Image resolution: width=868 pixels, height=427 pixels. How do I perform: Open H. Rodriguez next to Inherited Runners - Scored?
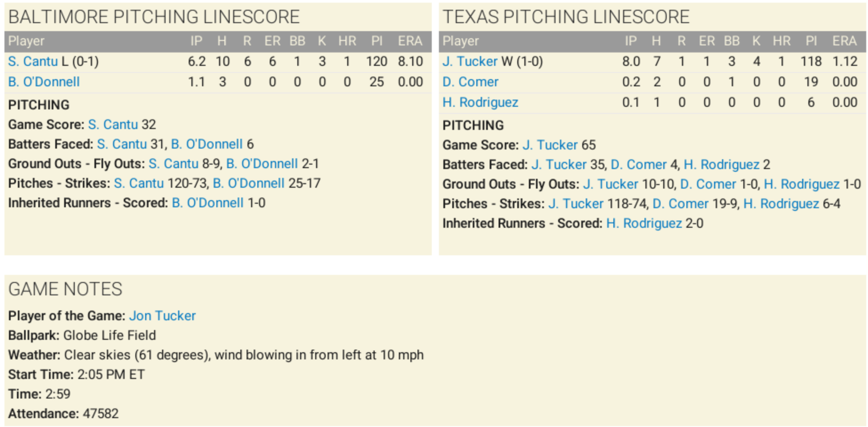click(644, 223)
